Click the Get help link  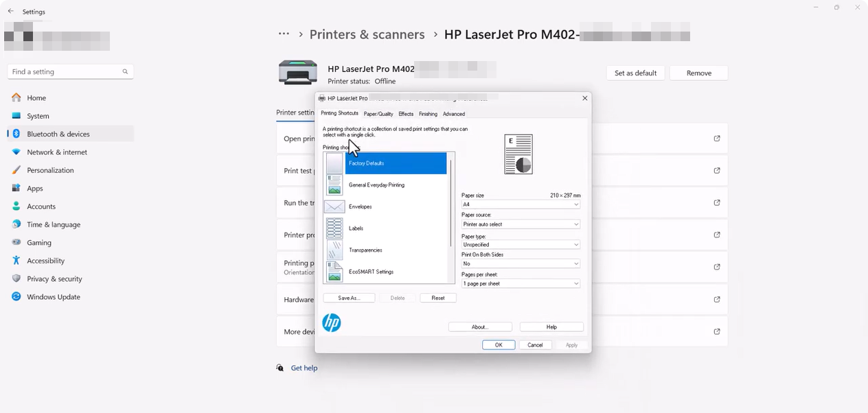click(x=304, y=368)
